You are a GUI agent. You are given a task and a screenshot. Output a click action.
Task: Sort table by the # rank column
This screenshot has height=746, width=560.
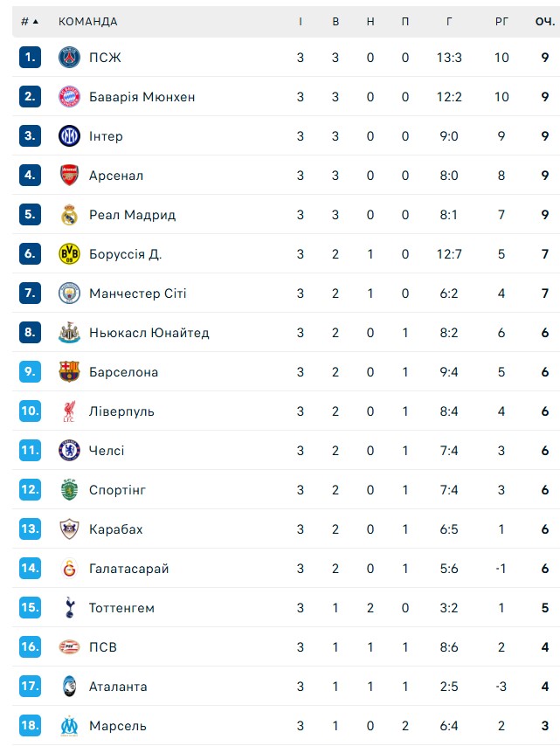pyautogui.click(x=30, y=21)
